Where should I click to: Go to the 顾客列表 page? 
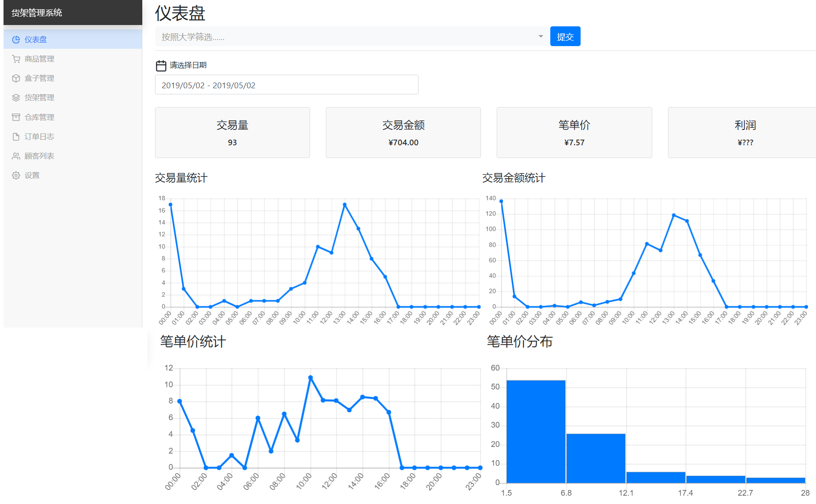(40, 156)
